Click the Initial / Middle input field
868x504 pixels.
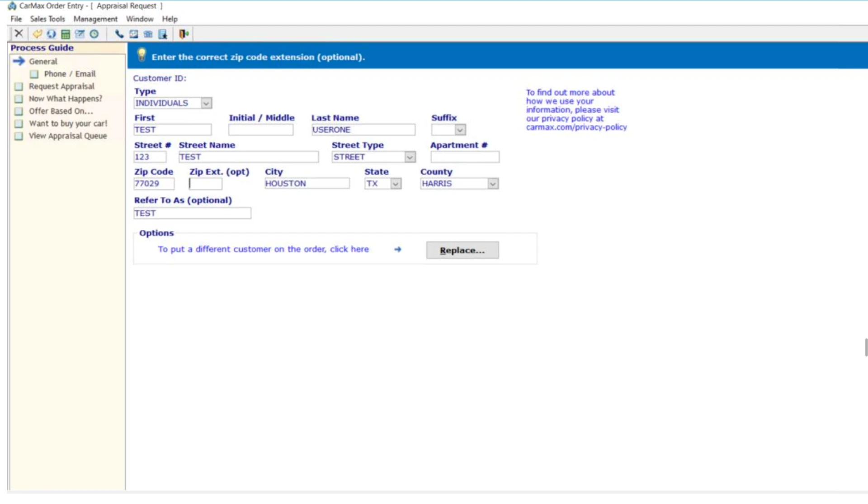pyautogui.click(x=261, y=130)
